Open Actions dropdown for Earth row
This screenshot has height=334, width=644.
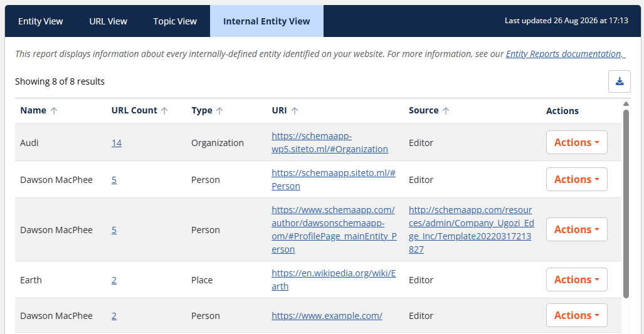tap(577, 279)
